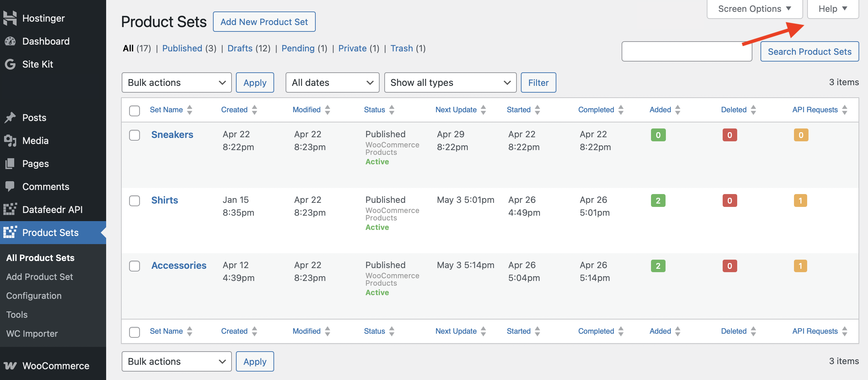The width and height of the screenshot is (868, 380).
Task: Open the Show all types dropdown
Action: (450, 82)
